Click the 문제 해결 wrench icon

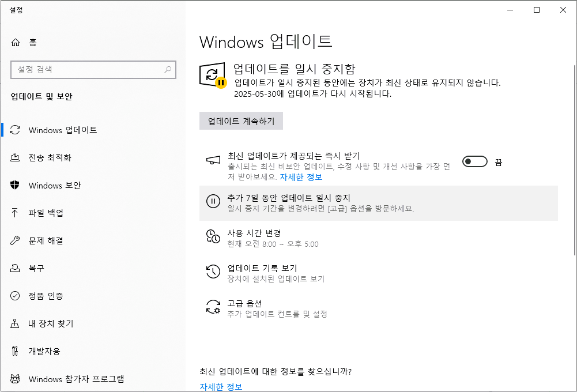click(15, 240)
